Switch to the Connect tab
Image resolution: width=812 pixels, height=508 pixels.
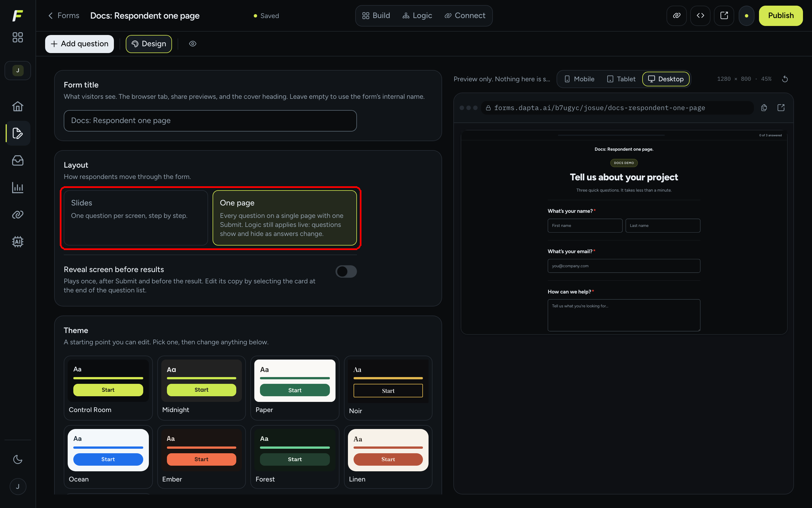(465, 16)
